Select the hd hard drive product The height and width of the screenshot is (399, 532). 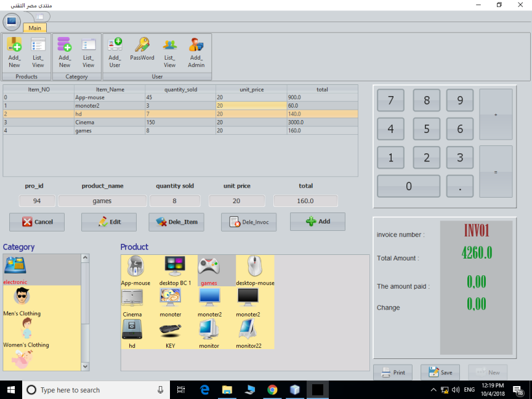132,334
